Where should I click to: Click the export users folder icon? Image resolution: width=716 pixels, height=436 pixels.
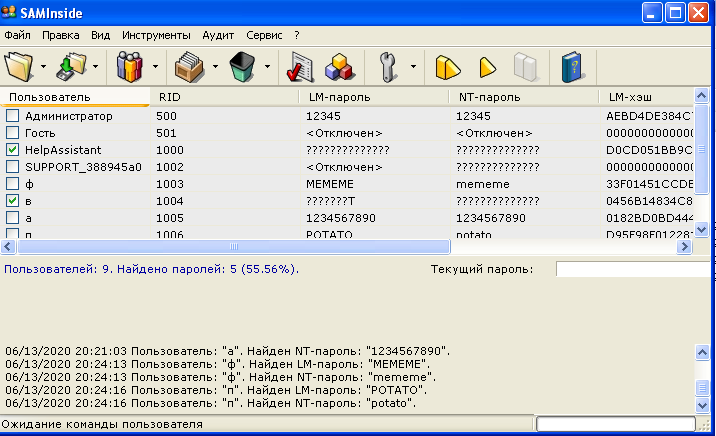(71, 67)
